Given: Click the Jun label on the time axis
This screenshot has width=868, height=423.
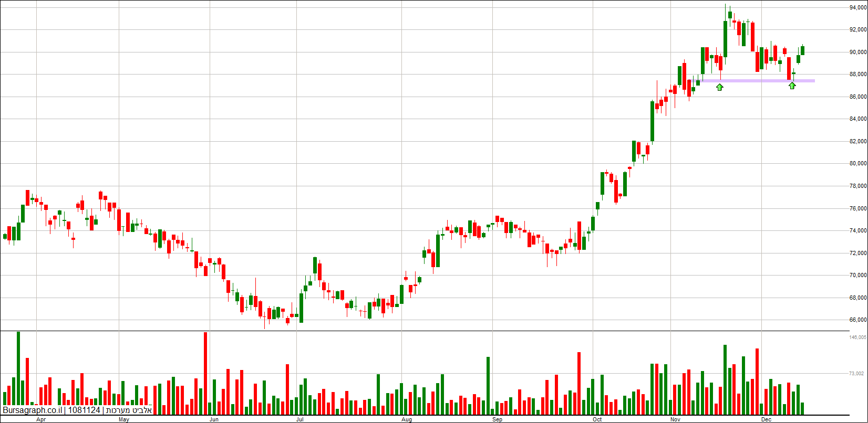Looking at the screenshot, I should 214,420.
